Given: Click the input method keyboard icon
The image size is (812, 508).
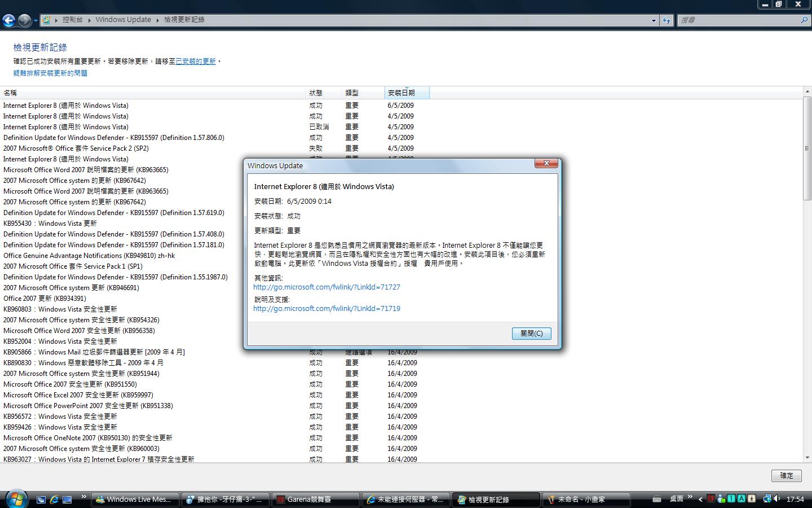Looking at the screenshot, I should 657,499.
